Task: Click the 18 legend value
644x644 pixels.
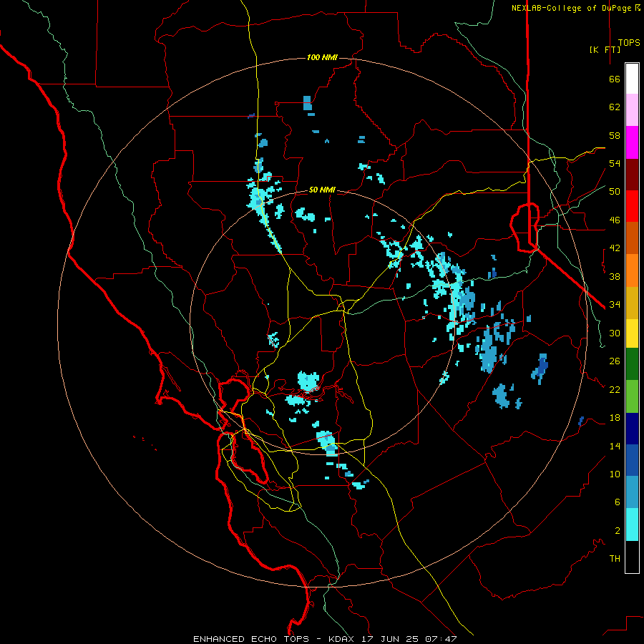Action: (615, 418)
